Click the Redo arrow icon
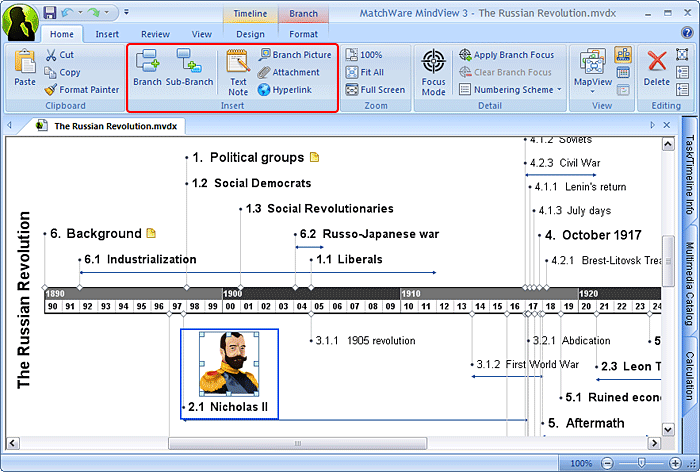The height and width of the screenshot is (472, 700). click(x=93, y=13)
